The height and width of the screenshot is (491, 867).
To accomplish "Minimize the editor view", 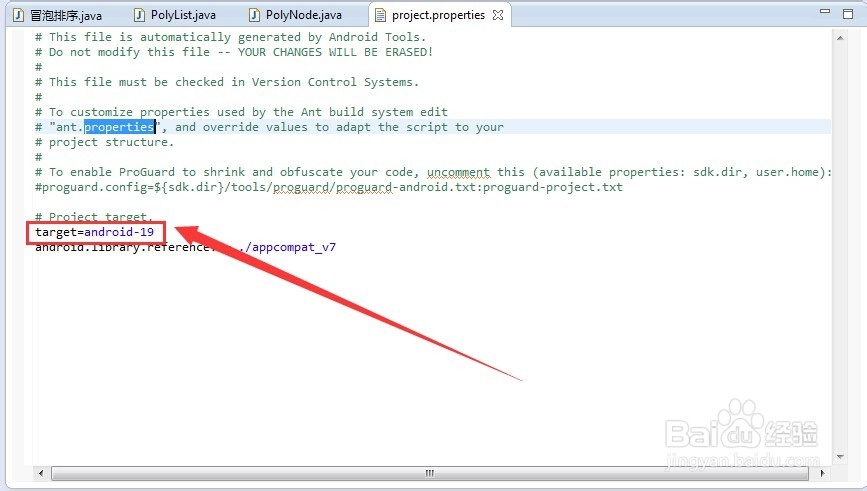I will click(825, 12).
